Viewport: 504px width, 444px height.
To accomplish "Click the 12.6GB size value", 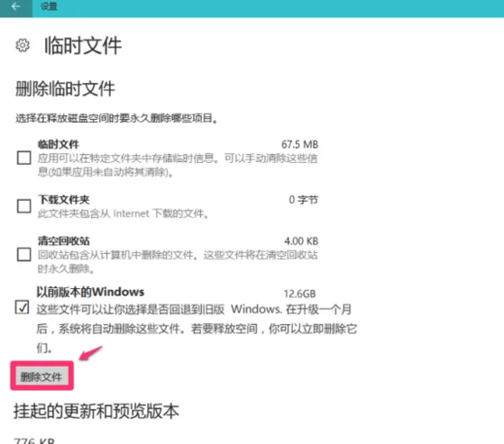I will click(300, 294).
